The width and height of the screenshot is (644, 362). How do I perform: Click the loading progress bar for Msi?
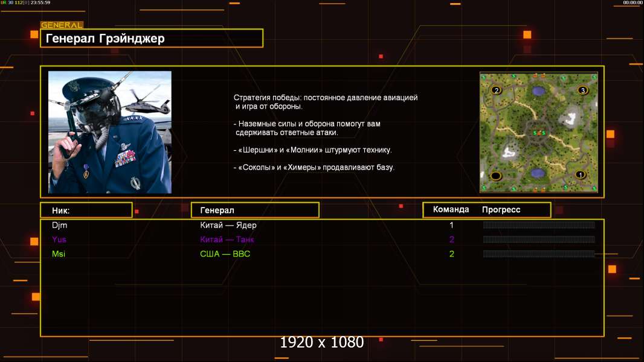pyautogui.click(x=539, y=254)
